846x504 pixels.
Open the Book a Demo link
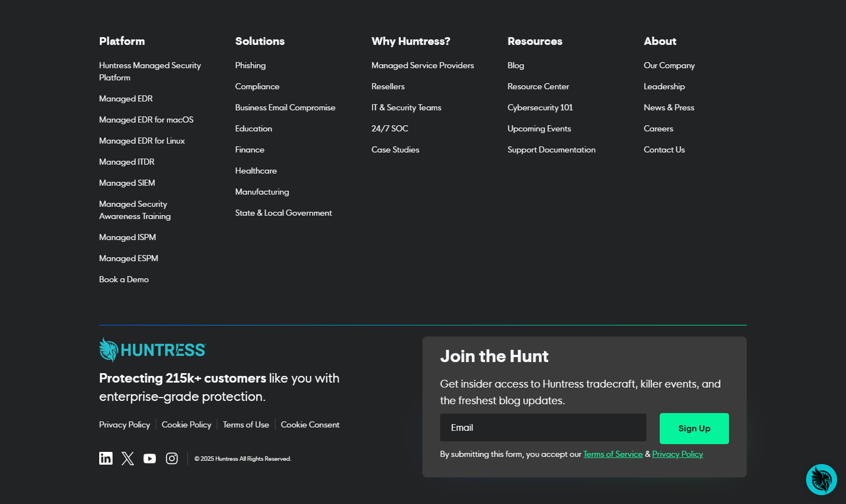tap(124, 279)
